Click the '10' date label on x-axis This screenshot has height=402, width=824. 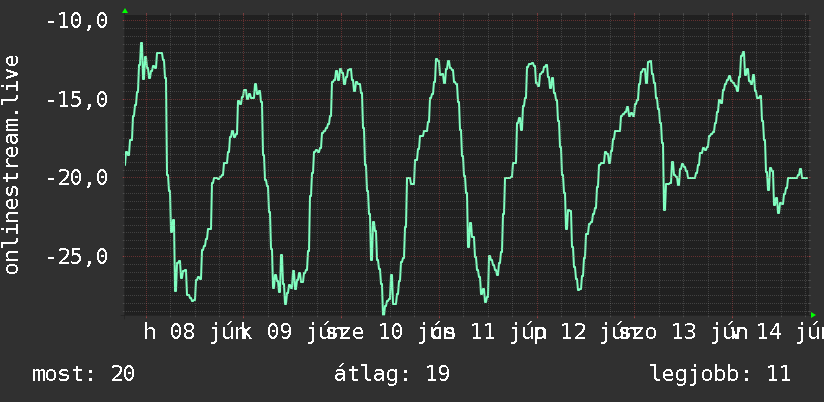point(392,333)
